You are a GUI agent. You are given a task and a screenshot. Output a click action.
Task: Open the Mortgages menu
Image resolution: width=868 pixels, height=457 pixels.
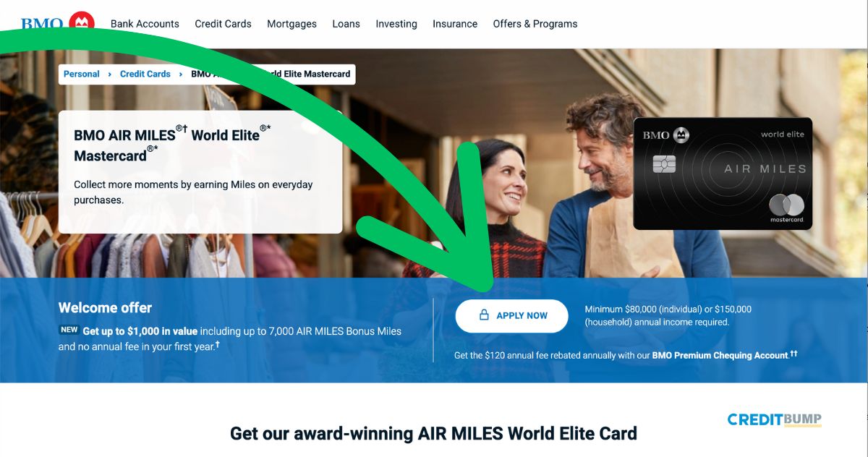pos(292,24)
